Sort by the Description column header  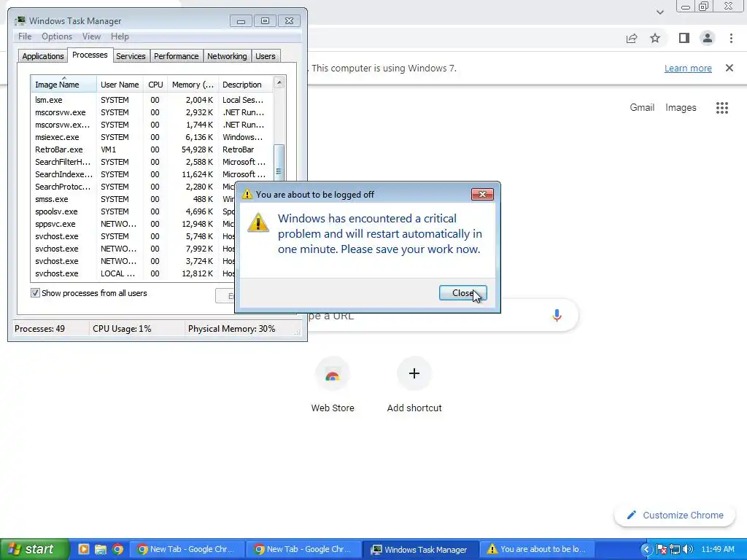click(246, 85)
